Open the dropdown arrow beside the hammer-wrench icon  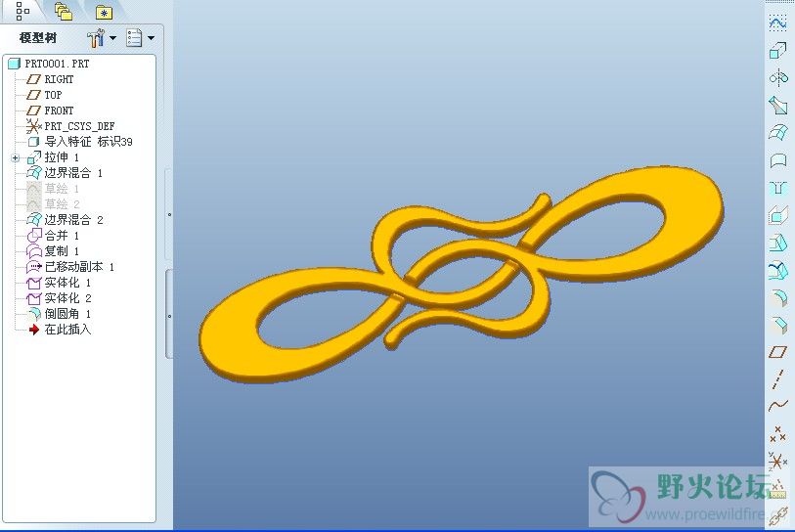112,38
